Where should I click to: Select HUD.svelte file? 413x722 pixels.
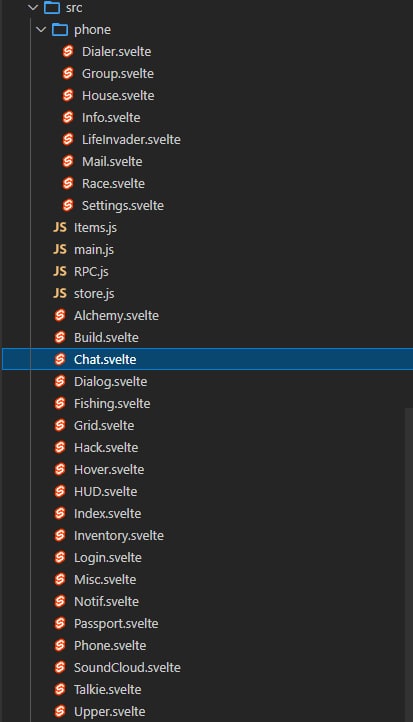tap(105, 491)
